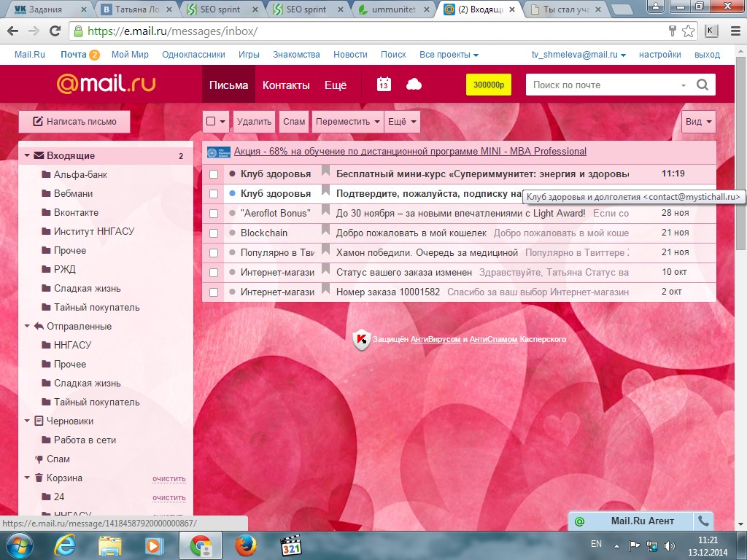Screen dimensions: 747x560
Task: Open the Спам folder in the sidebar
Action: click(58, 459)
